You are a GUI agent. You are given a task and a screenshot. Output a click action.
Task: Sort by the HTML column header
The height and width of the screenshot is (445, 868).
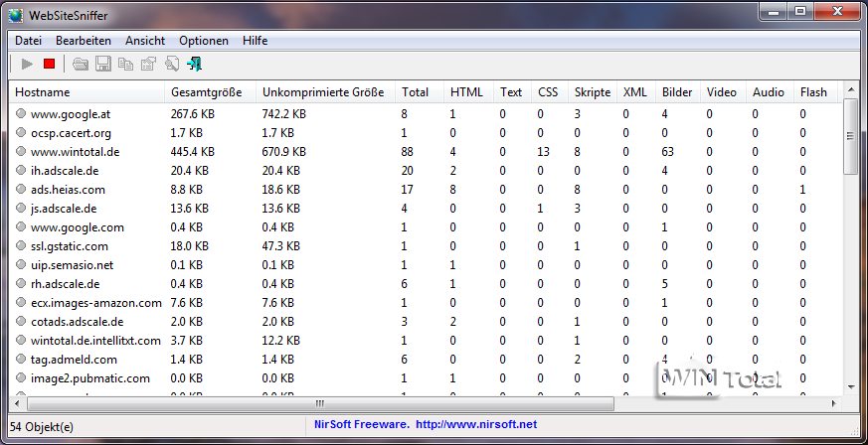[468, 92]
